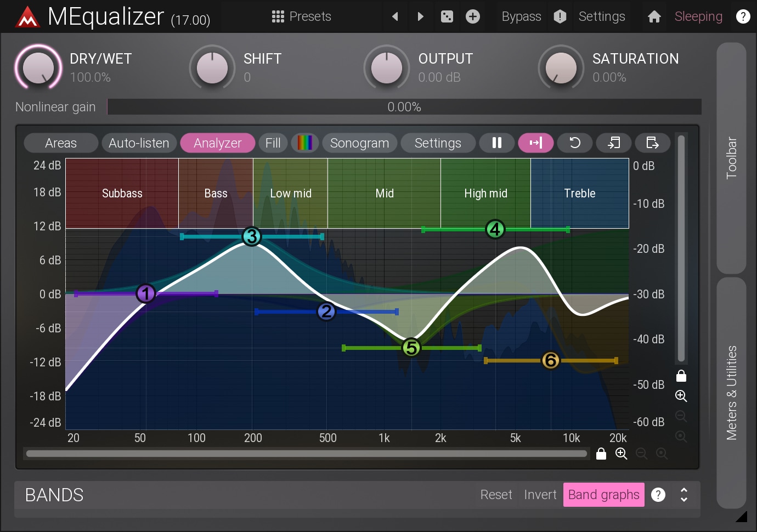Expand the BANDS panel with up-down arrows

coord(684,495)
